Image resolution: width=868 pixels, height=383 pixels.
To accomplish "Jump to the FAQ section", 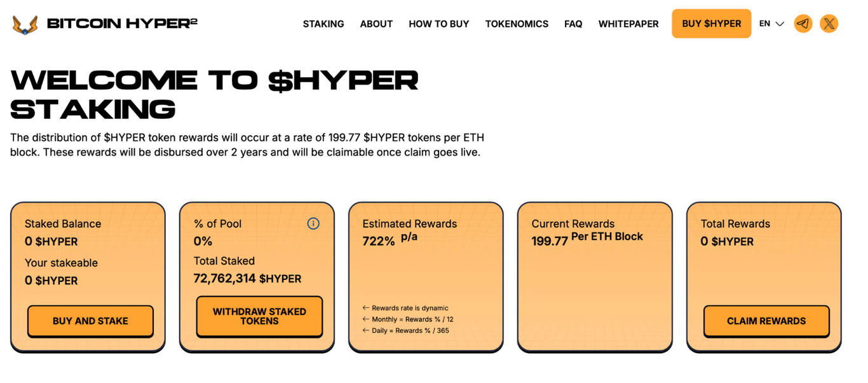I will tap(573, 24).
